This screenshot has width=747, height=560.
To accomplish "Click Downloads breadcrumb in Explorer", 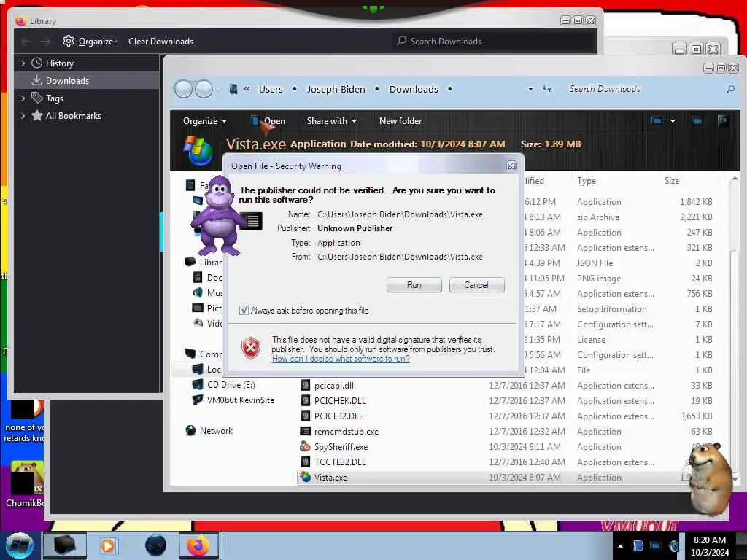I will tap(414, 89).
